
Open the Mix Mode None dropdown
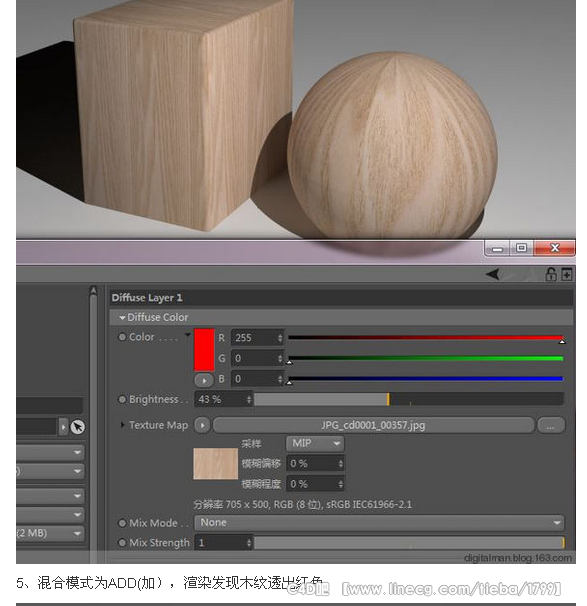click(x=379, y=523)
